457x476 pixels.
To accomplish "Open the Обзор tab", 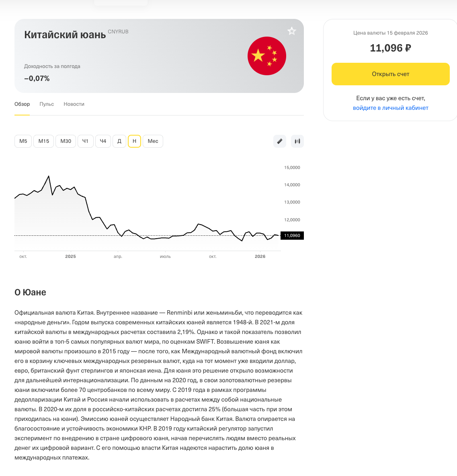I will 22,104.
